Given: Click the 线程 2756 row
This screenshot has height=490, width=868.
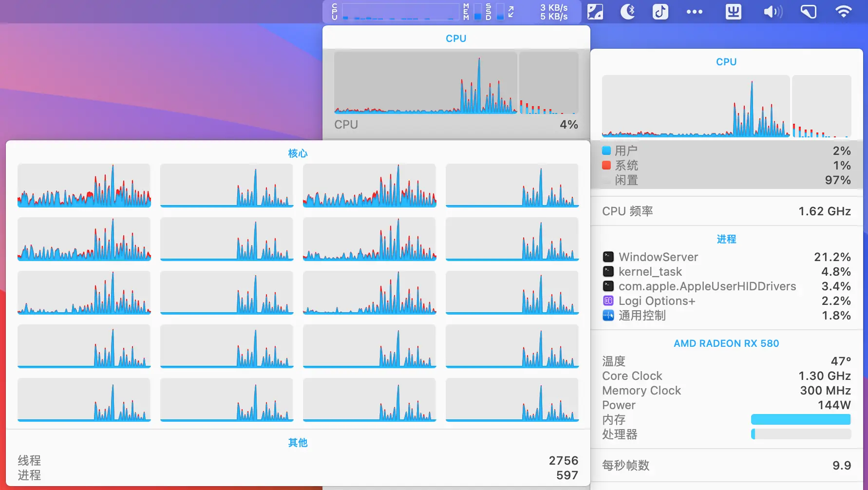Looking at the screenshot, I should pos(298,460).
